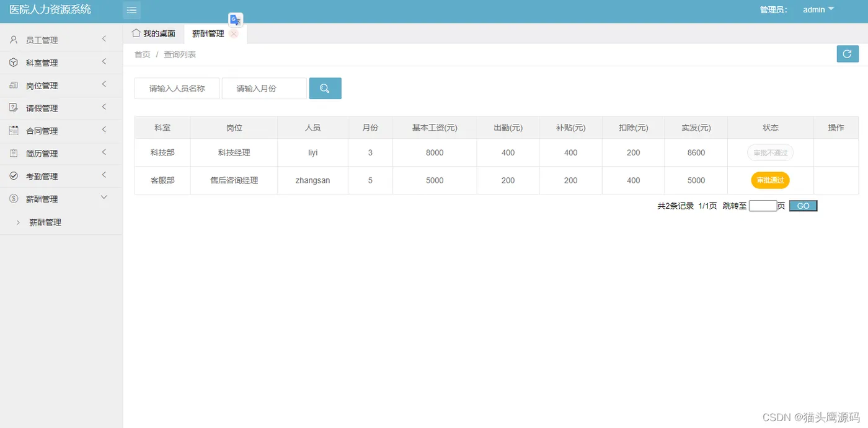
Task: Click the 操作 column header
Action: coord(836,128)
